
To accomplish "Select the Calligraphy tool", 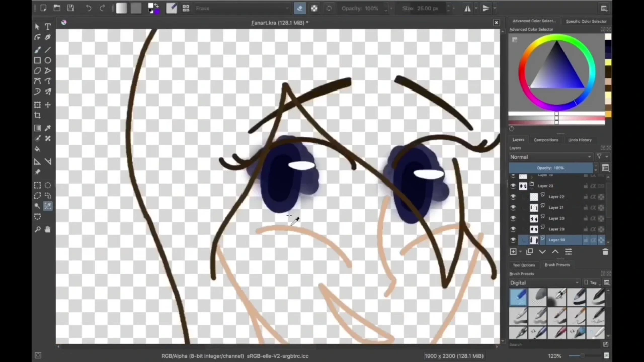I will tap(48, 37).
